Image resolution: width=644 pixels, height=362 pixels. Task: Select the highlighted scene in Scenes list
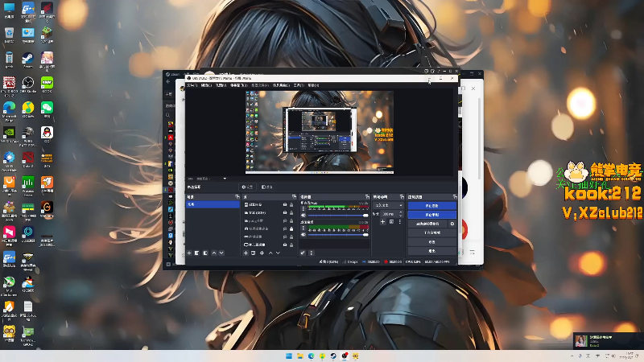pos(213,204)
